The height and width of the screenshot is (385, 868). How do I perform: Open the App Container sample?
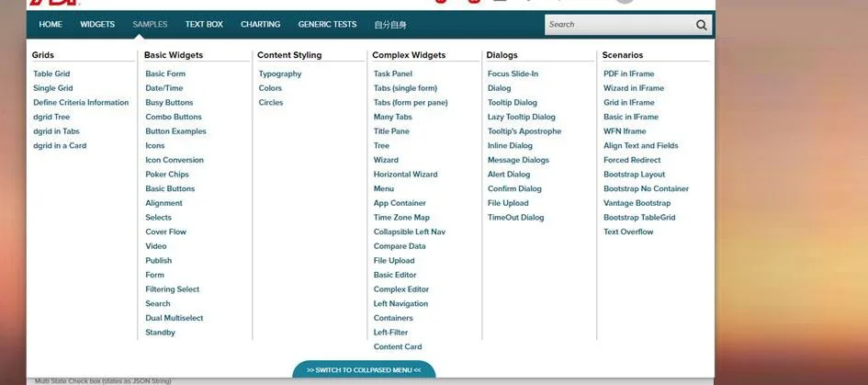point(400,203)
